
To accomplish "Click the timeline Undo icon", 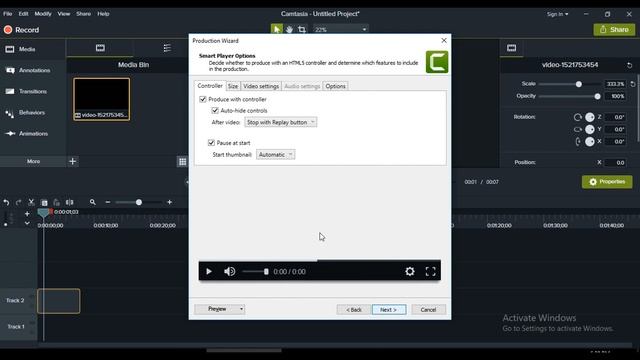I will click(x=6, y=202).
